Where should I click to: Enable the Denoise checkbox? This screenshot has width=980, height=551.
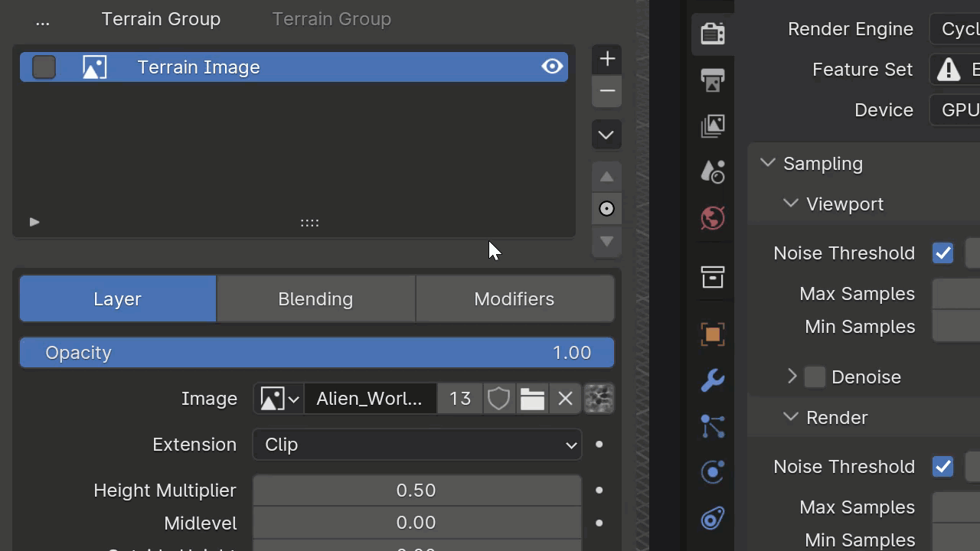click(815, 377)
